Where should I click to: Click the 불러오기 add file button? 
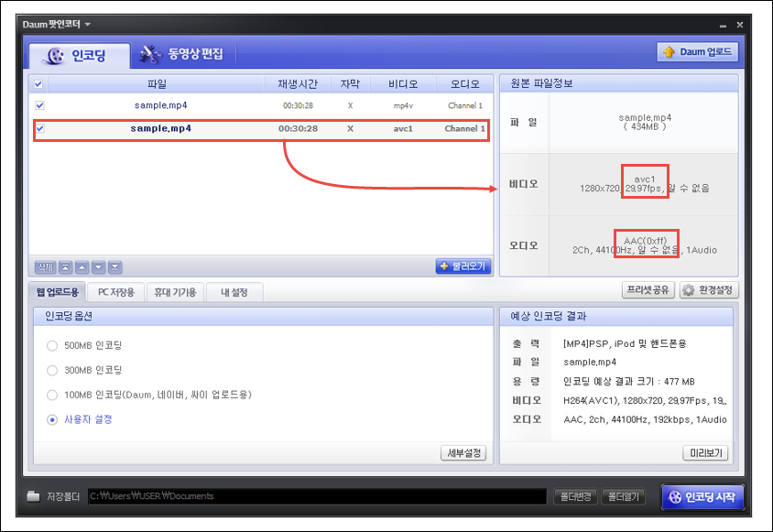pos(463,266)
